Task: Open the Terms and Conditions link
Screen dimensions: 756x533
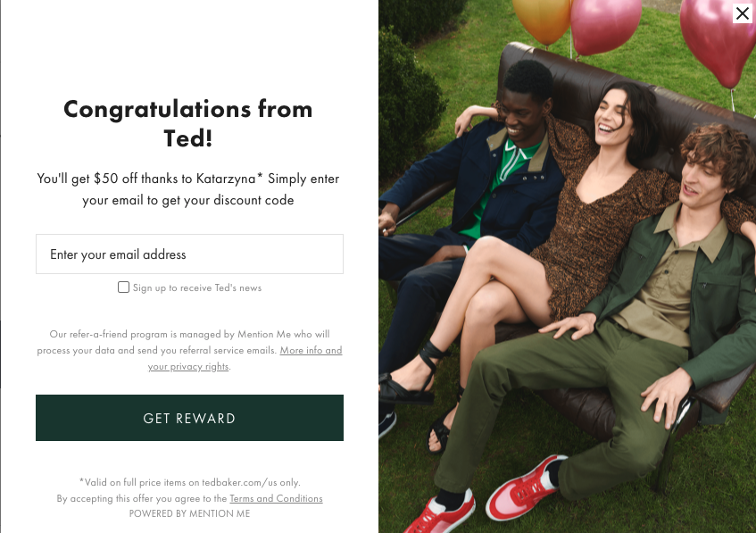Action: (276, 498)
